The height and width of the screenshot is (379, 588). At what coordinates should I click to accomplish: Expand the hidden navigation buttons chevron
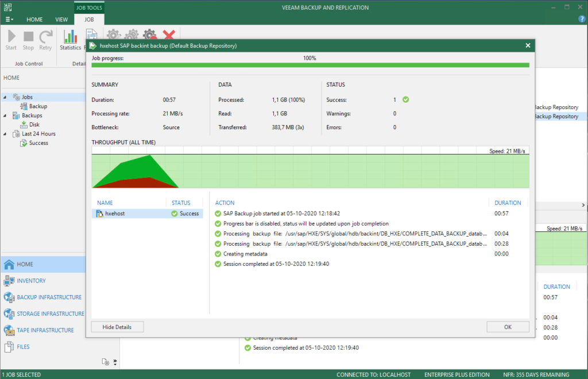(115, 362)
